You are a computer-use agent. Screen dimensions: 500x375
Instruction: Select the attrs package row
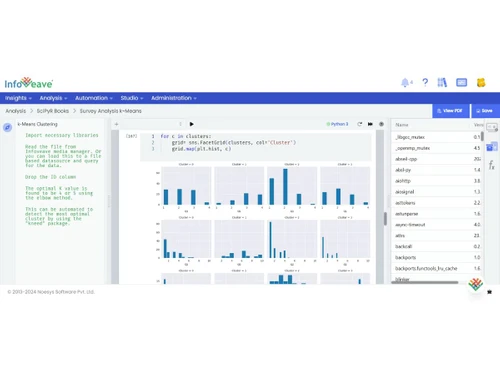click(x=437, y=236)
